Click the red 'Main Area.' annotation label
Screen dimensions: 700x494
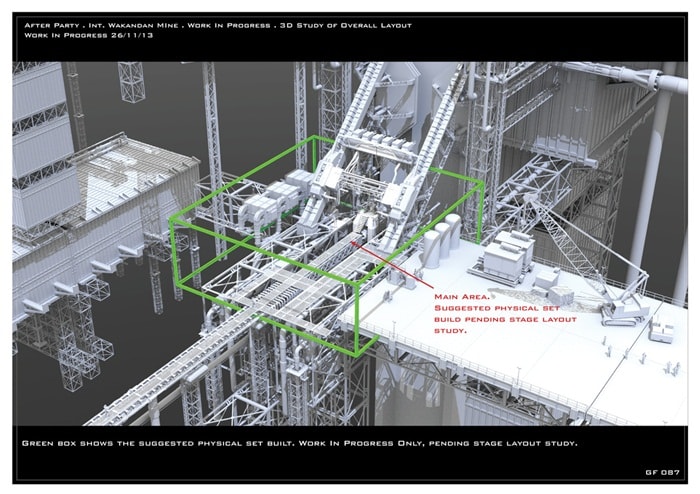coord(462,297)
